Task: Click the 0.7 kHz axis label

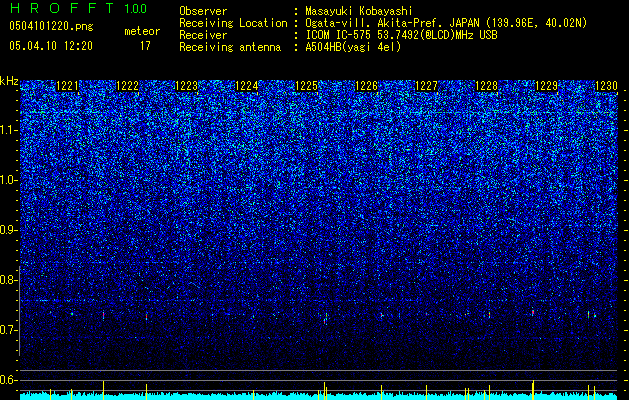Action: pyautogui.click(x=9, y=330)
